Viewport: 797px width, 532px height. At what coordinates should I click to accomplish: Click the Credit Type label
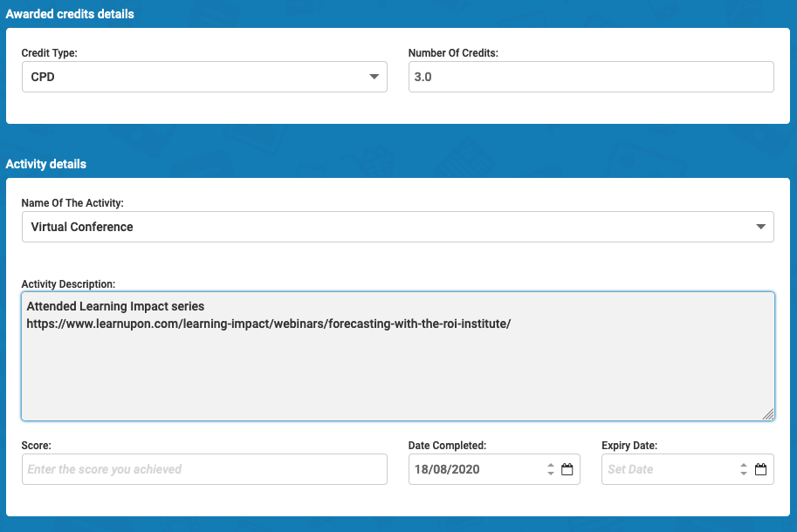point(49,53)
